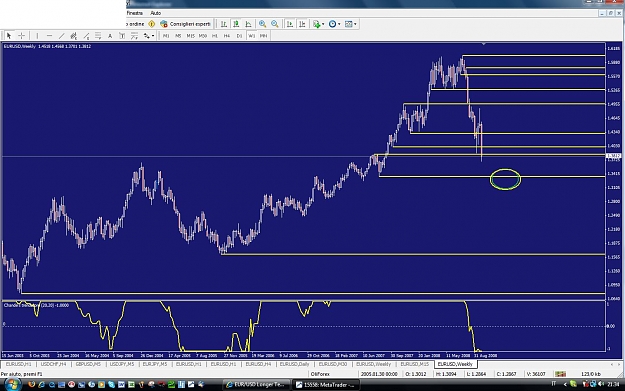The height and width of the screenshot is (391, 625).
Task: Switch to the EURUSD,Daily chart tab
Action: 294,364
